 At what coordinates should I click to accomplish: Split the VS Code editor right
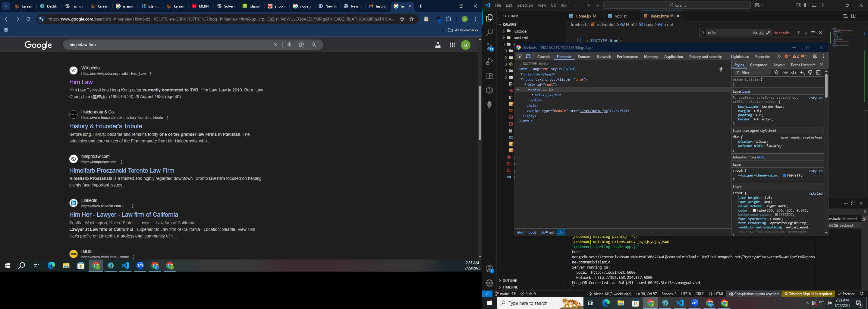tap(853, 16)
